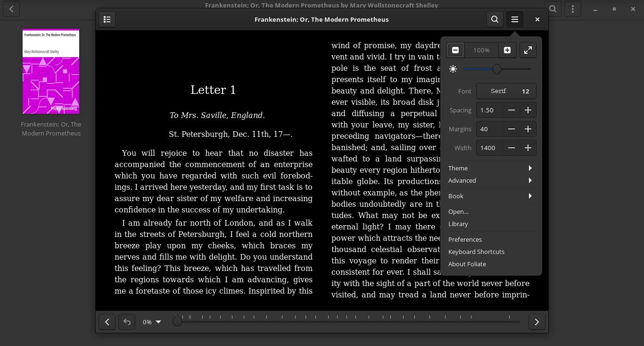Click the 100% zoom level button
Screen dimensions: 644x346
[x=481, y=50]
